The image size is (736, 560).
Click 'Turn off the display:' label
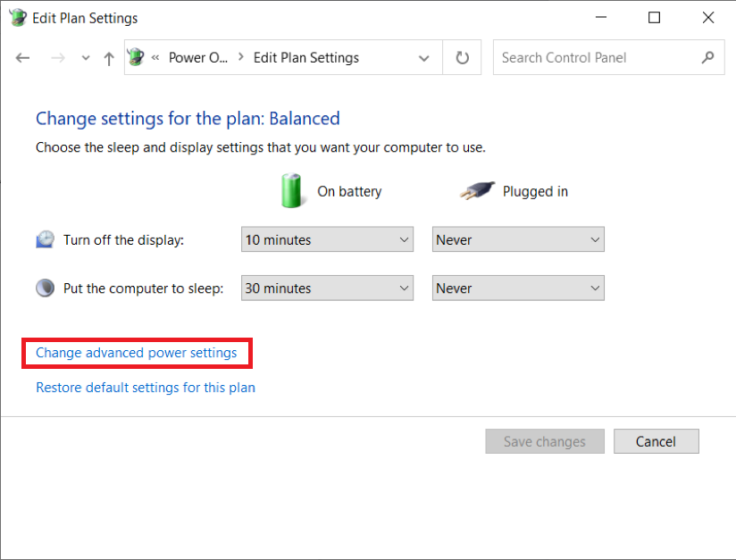coord(124,240)
